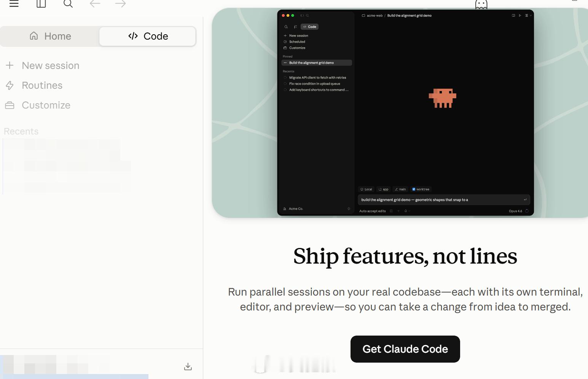Open search with the magnifier icon

(68, 4)
